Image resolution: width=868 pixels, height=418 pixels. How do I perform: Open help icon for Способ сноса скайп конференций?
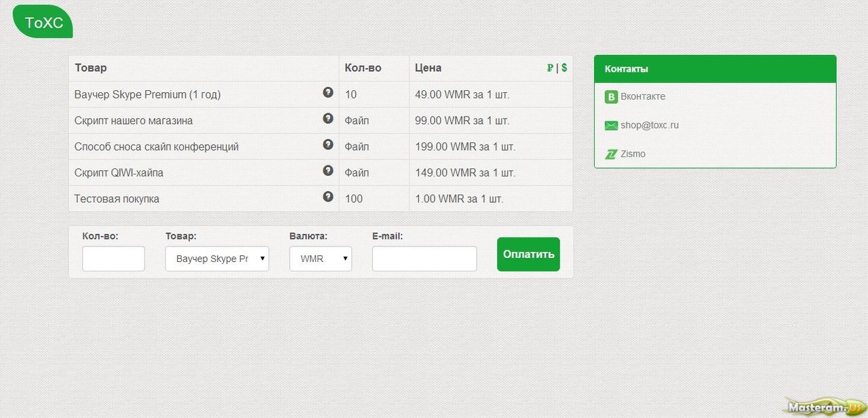(328, 145)
